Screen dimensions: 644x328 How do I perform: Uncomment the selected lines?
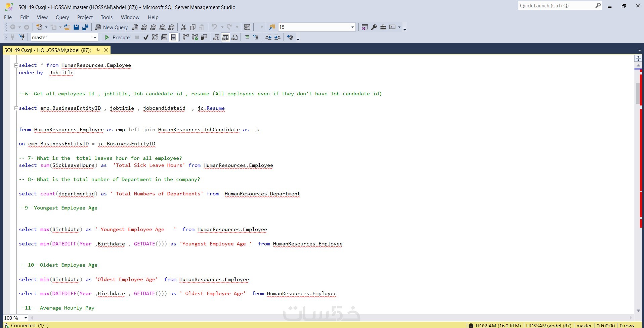(x=256, y=37)
